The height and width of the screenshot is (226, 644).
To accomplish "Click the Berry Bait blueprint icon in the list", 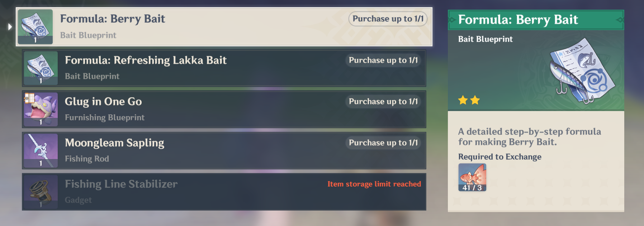I will click(x=35, y=27).
